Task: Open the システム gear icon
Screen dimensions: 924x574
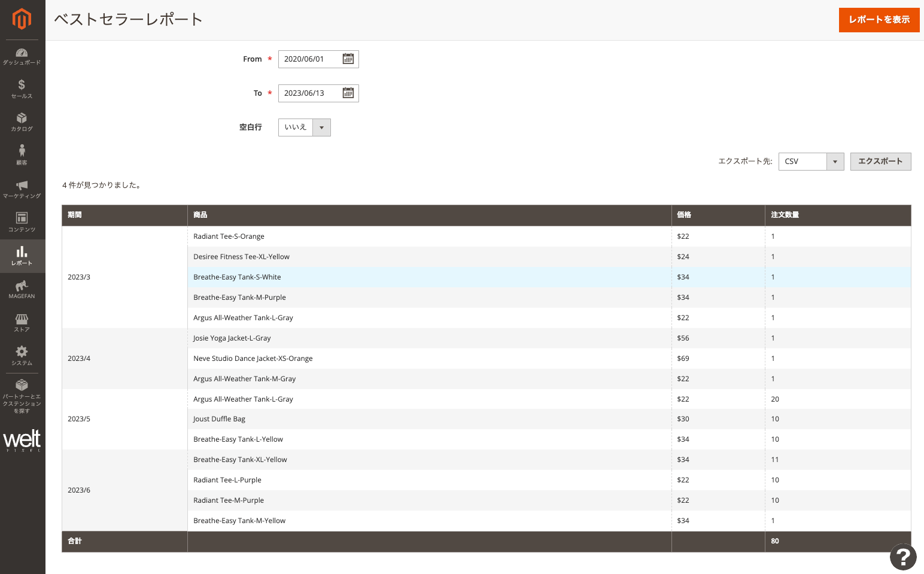Action: click(22, 352)
